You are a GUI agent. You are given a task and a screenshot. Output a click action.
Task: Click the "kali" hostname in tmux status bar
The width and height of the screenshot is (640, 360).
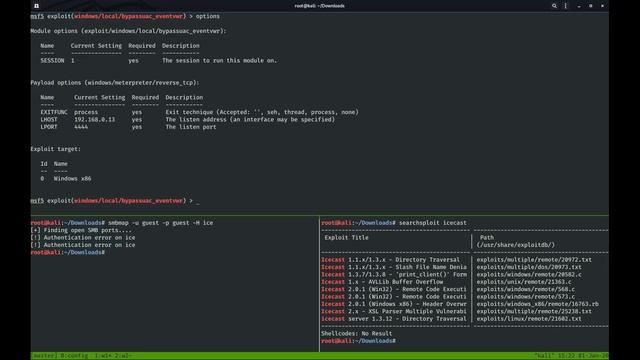click(544, 356)
